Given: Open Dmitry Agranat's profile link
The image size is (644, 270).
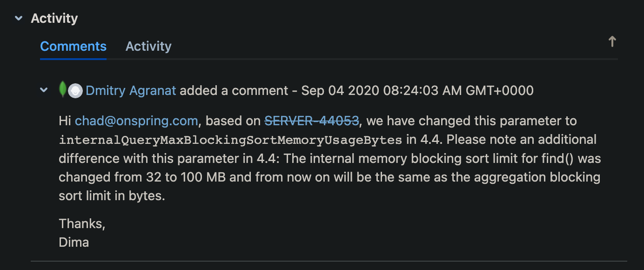Looking at the screenshot, I should pos(131,90).
